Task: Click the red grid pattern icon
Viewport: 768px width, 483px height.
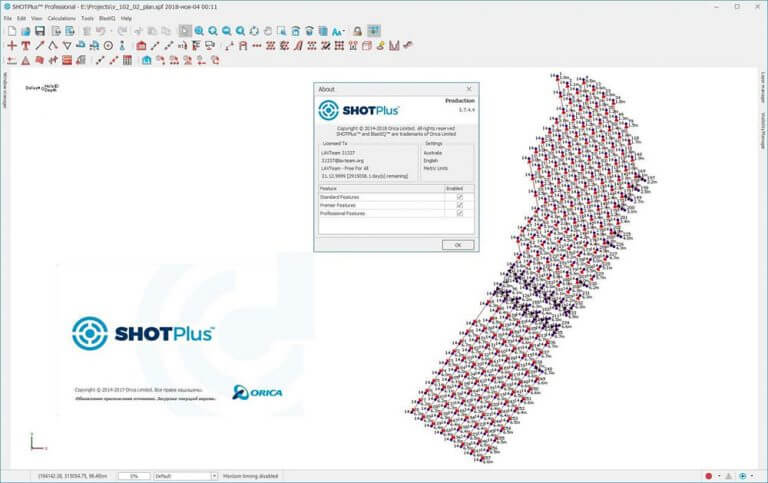Action: [339, 46]
